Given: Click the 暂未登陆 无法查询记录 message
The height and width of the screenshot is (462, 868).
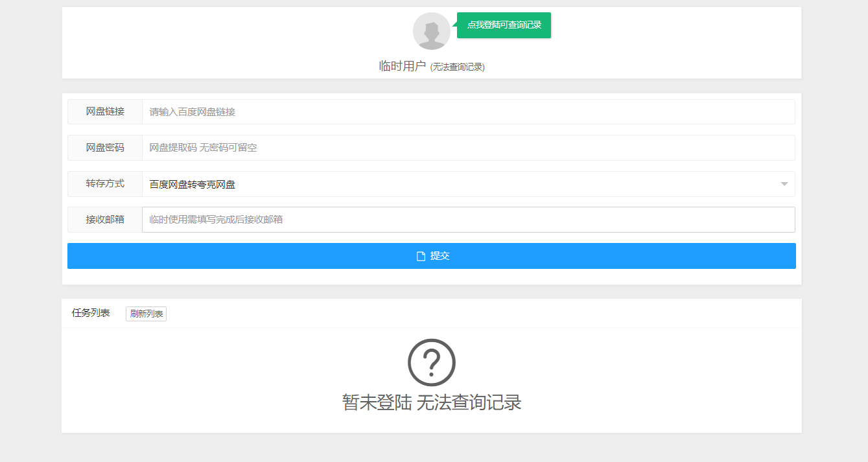Looking at the screenshot, I should coord(432,402).
